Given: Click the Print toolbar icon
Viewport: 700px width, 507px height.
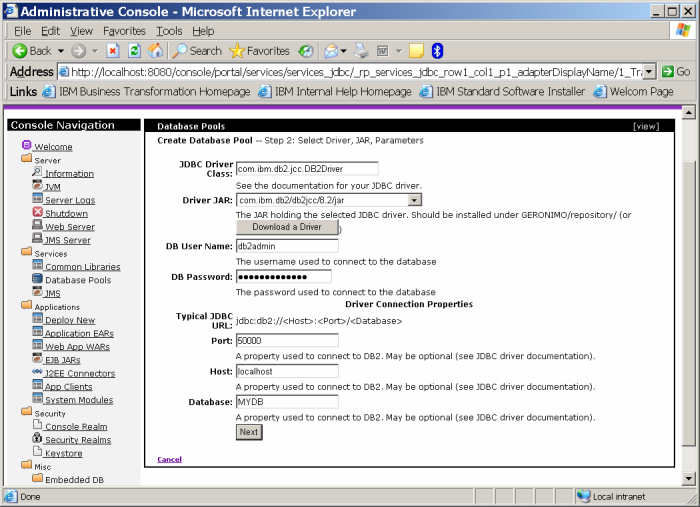Looking at the screenshot, I should click(361, 50).
